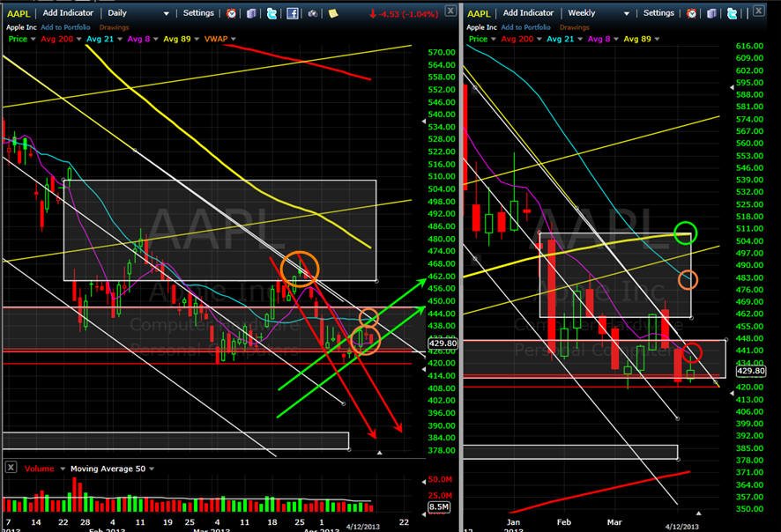Open the yellow sticky note icon
This screenshot has width=781, height=532.
333,13
